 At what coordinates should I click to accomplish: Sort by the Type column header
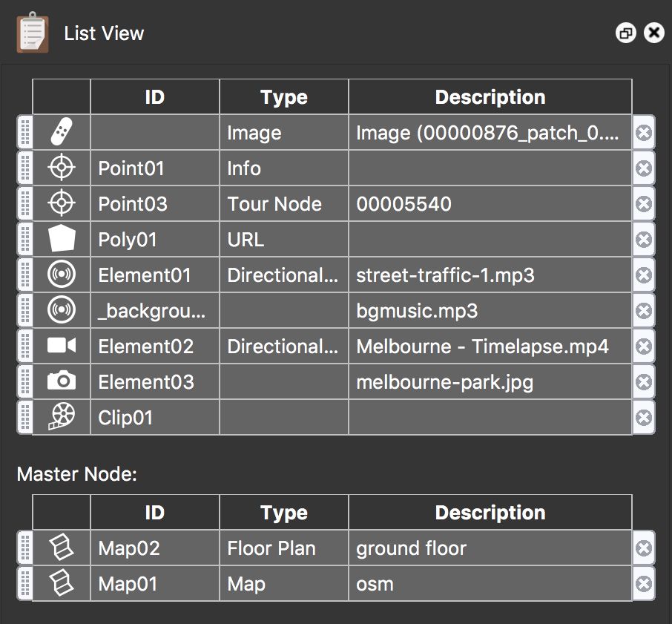click(x=283, y=96)
